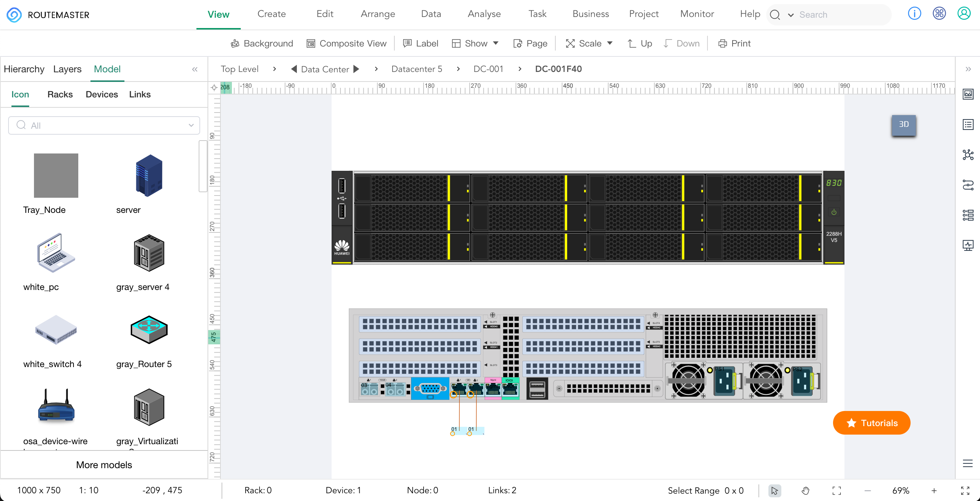Select the osa_device-wire router model icon
Viewport: 980px width, 501px height.
(56, 405)
